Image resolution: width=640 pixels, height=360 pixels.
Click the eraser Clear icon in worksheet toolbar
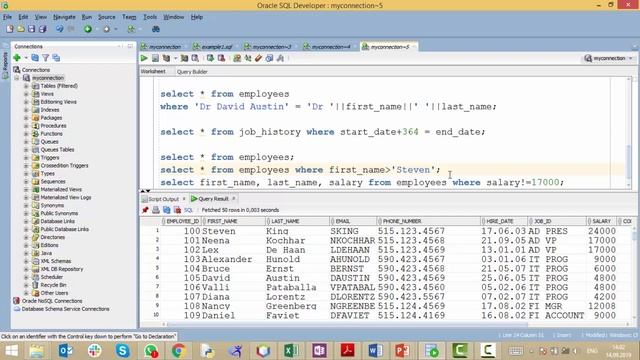[x=258, y=58]
